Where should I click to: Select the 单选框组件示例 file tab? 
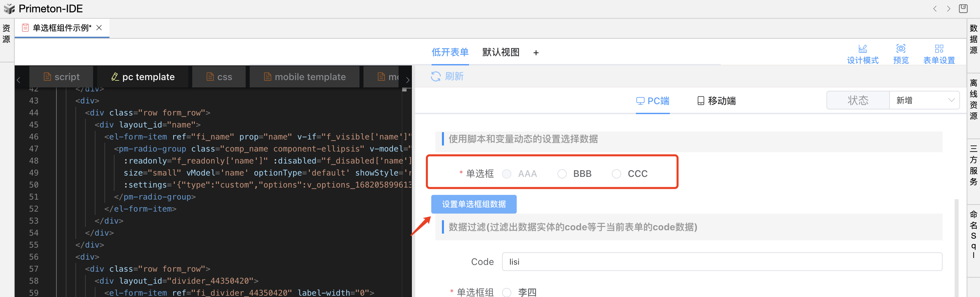62,28
